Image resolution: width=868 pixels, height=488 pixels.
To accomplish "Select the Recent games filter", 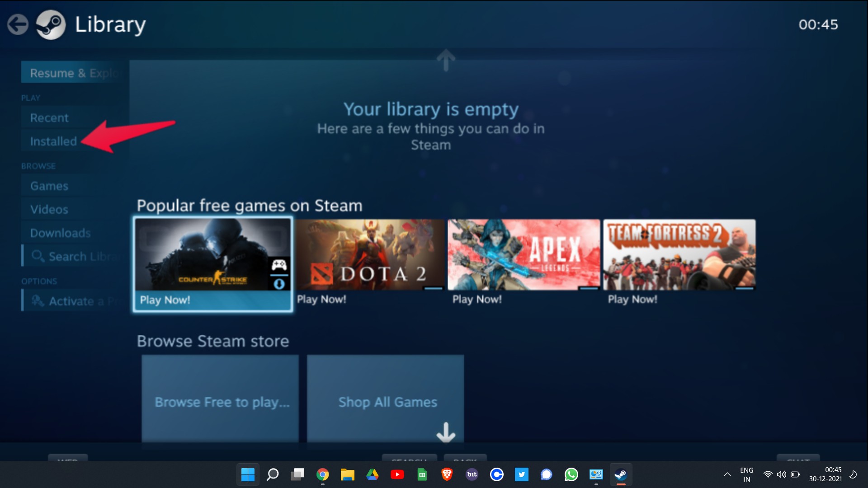I will point(49,117).
